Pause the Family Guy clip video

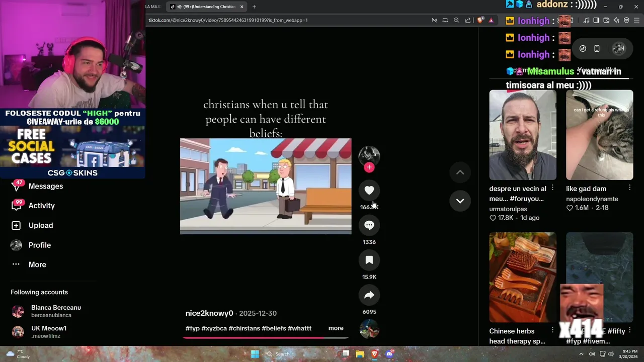[266, 186]
